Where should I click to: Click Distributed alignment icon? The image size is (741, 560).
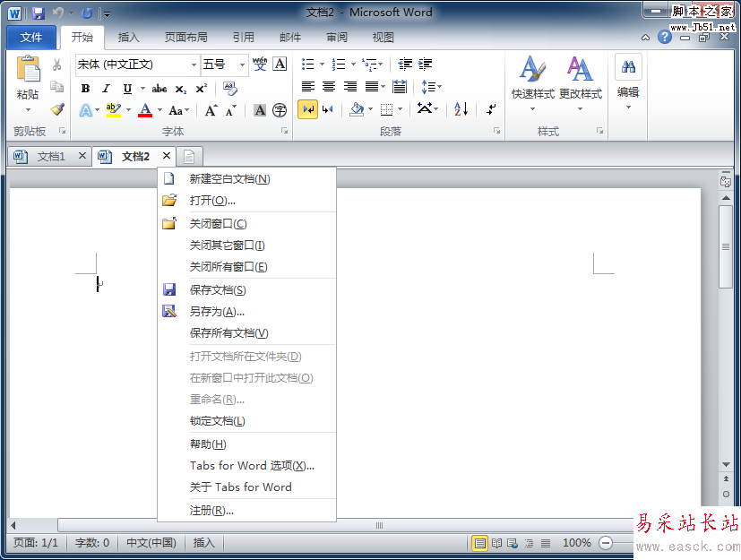(400, 87)
